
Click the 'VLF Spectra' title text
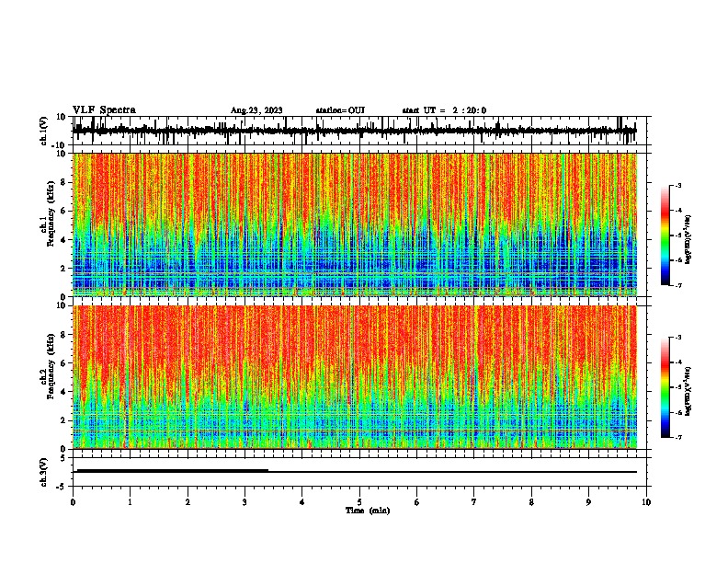[104, 110]
